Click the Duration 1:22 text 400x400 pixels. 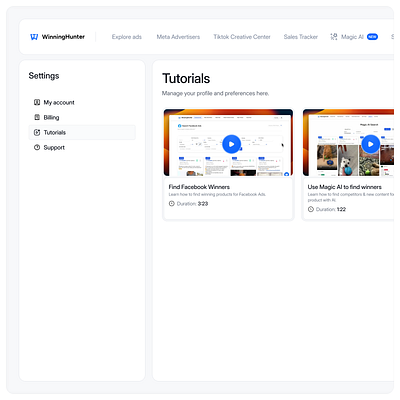(x=331, y=209)
